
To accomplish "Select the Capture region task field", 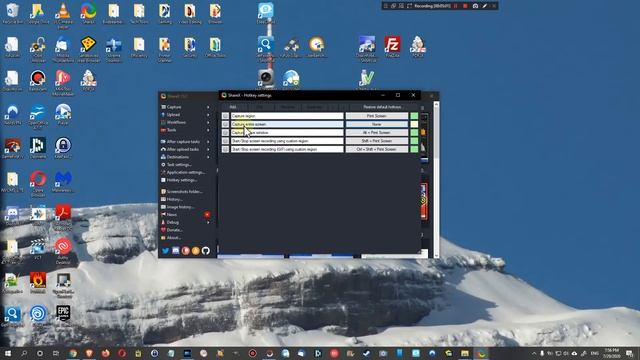I will 287,116.
